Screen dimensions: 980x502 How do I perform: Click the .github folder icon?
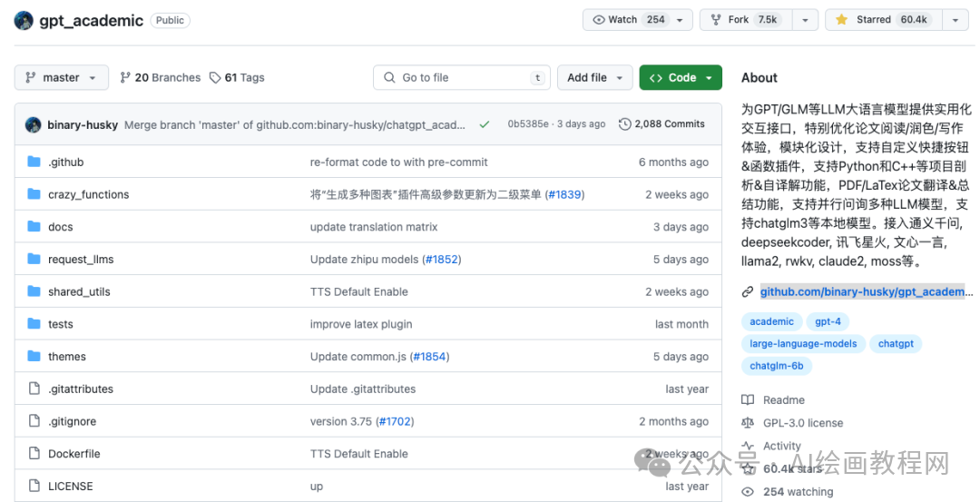[x=34, y=162]
